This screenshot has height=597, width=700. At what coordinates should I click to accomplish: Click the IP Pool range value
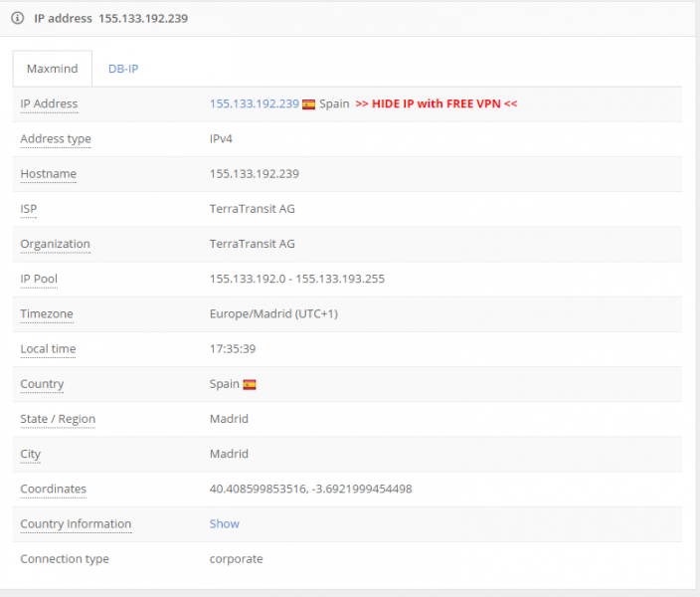[297, 279]
